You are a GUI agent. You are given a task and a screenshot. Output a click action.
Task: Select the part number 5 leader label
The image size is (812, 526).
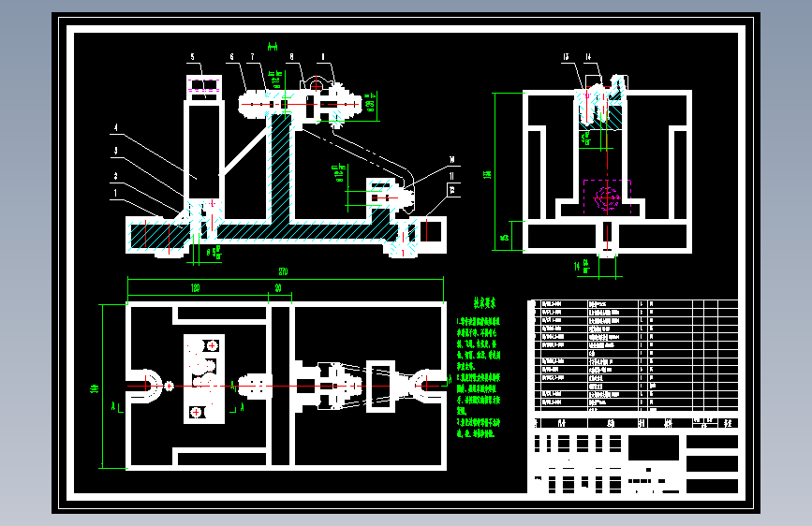tap(193, 57)
